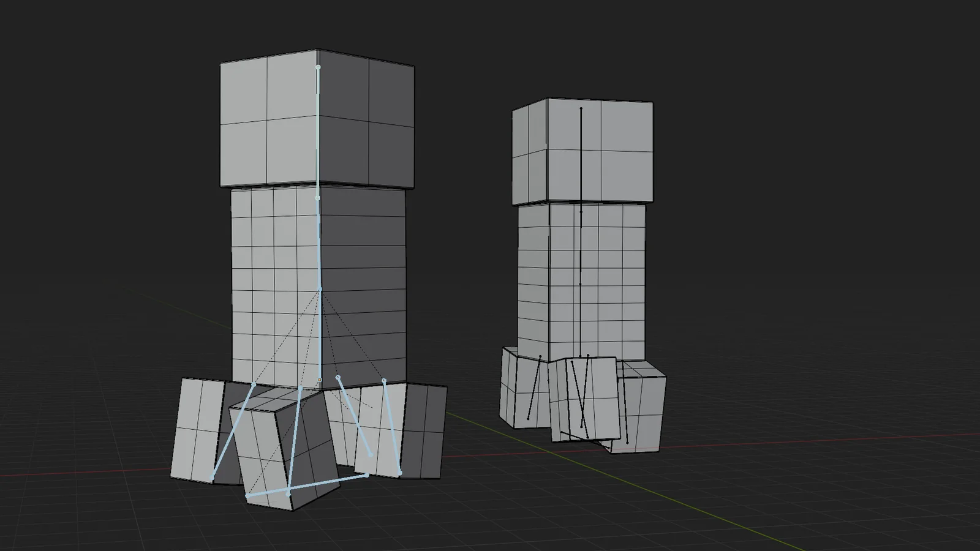Click the vertical spine bone inside the right creeper
Viewport: 980px width, 551px height.
[580, 245]
